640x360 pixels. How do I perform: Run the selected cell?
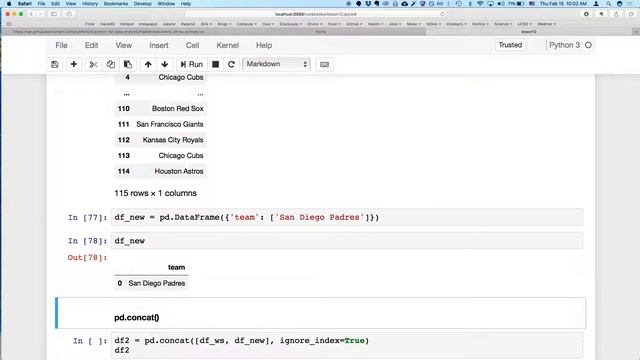click(191, 64)
